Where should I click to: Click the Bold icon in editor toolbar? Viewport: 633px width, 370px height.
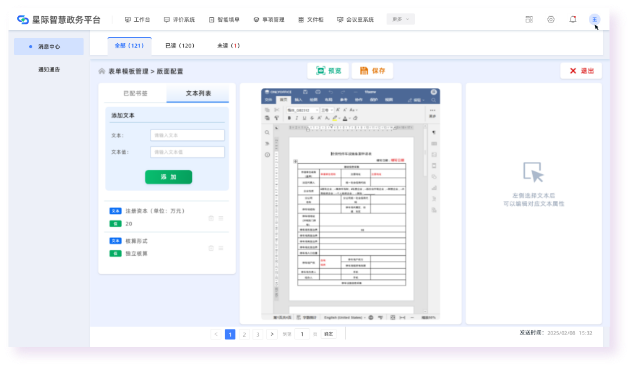click(289, 118)
